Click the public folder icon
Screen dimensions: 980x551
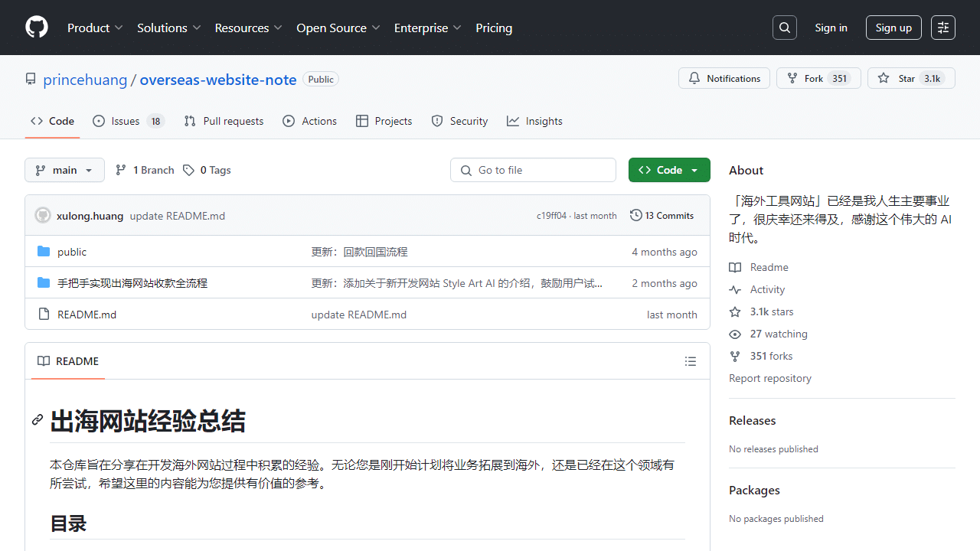(44, 252)
